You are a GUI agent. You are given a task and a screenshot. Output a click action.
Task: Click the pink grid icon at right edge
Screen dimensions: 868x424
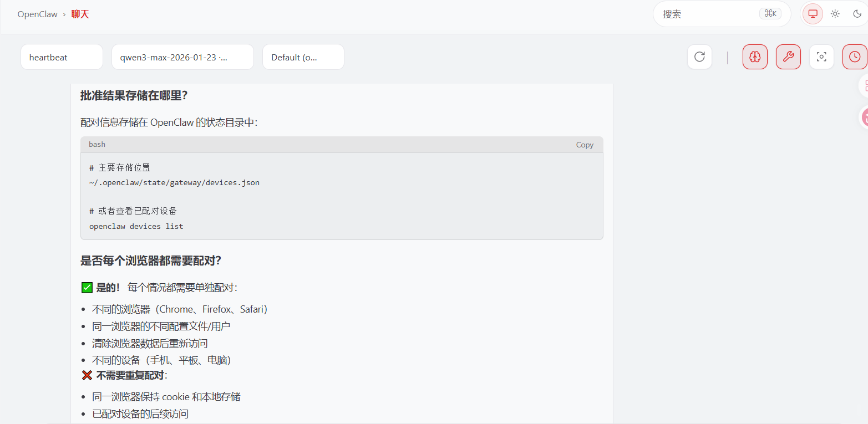[864, 86]
